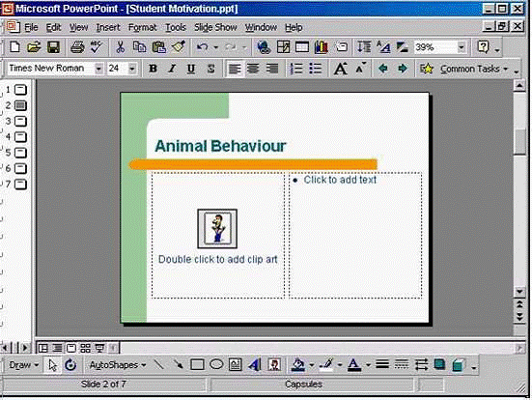
Task: Open the Format menu
Action: tap(142, 27)
